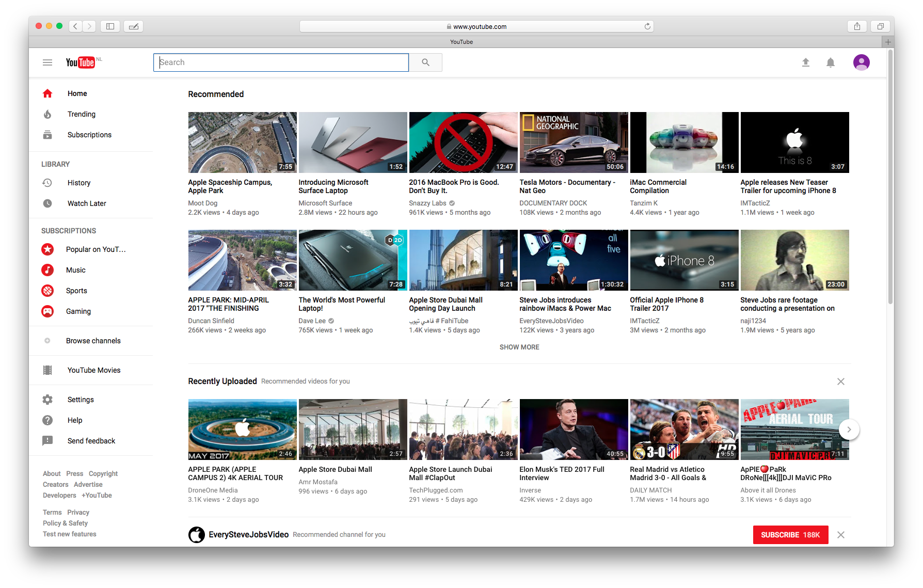Click the Settings gear icon

[x=47, y=400]
